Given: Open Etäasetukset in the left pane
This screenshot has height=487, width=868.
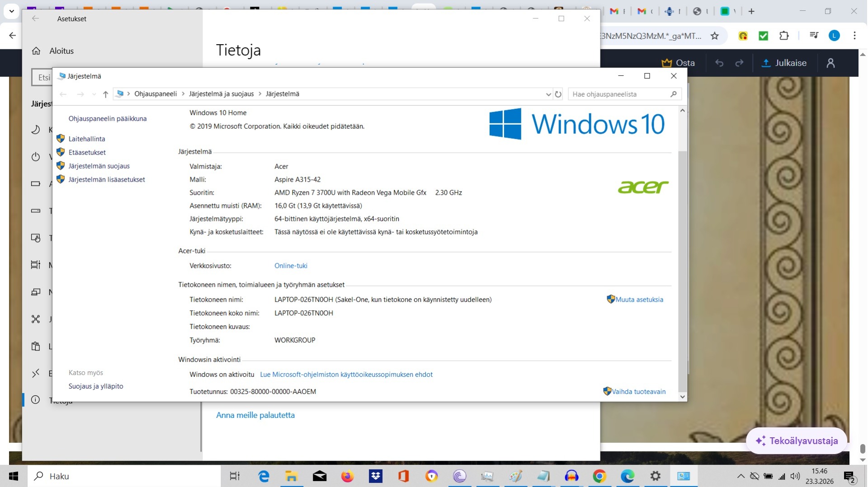Looking at the screenshot, I should point(87,152).
